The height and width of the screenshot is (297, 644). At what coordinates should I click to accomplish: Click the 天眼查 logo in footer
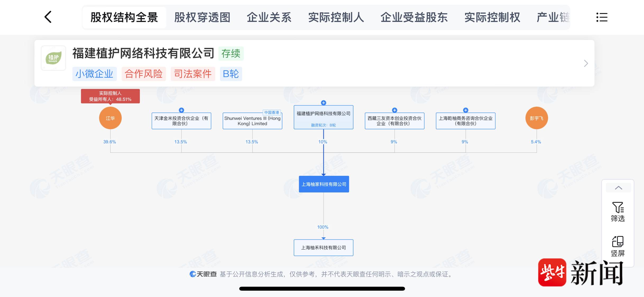coord(203,274)
